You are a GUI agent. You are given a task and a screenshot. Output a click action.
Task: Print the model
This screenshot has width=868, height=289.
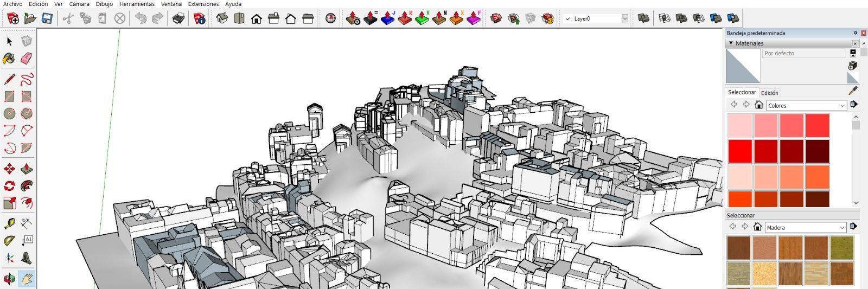(178, 18)
